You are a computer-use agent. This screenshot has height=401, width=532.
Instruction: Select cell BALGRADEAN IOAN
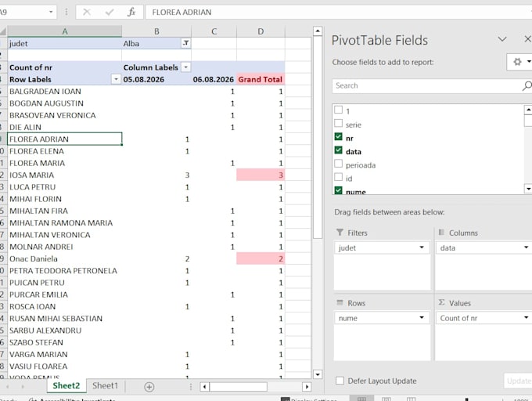[x=64, y=92]
